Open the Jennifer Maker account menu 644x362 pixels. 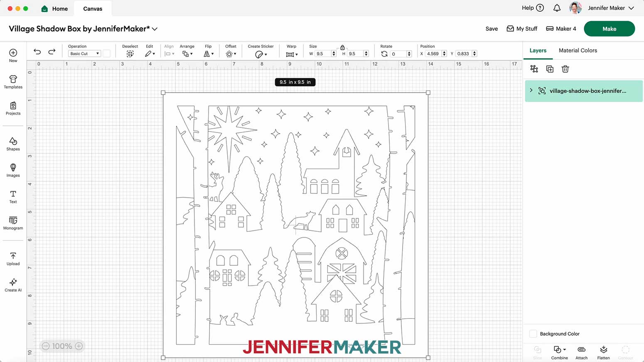(x=611, y=8)
